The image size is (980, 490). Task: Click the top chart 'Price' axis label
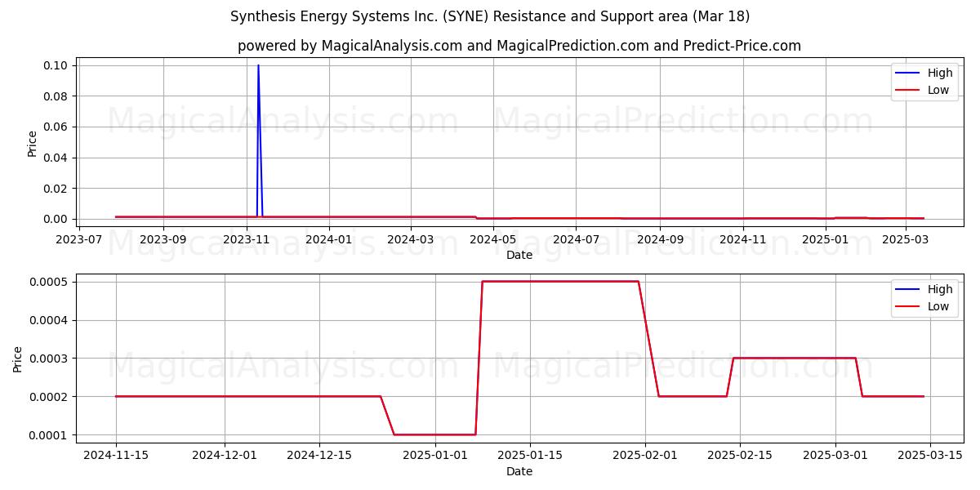tap(32, 142)
